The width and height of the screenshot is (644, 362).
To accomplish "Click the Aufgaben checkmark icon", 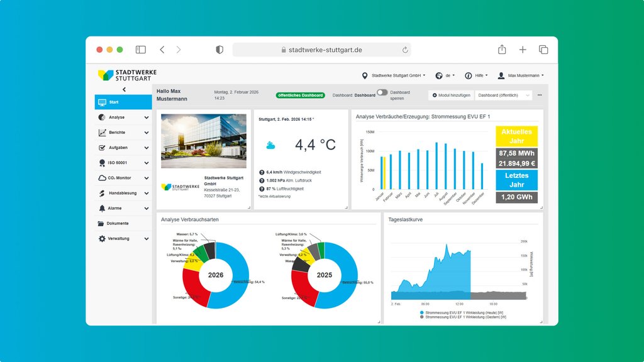I will (102, 148).
